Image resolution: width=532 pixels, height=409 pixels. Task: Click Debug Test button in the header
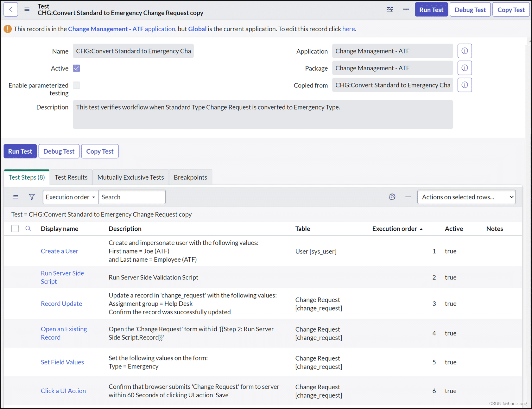pos(470,10)
